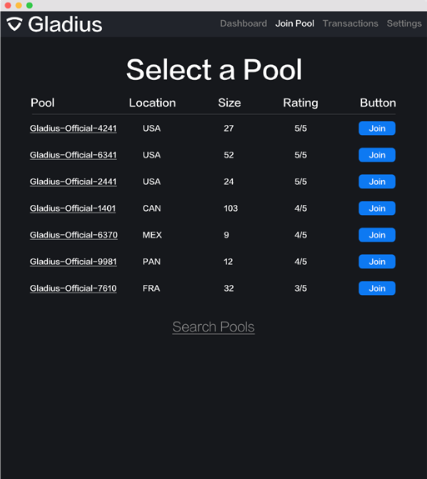Join the Canadian pool Gladius-Official-1401
Image resolution: width=427 pixels, height=479 pixels.
(377, 208)
